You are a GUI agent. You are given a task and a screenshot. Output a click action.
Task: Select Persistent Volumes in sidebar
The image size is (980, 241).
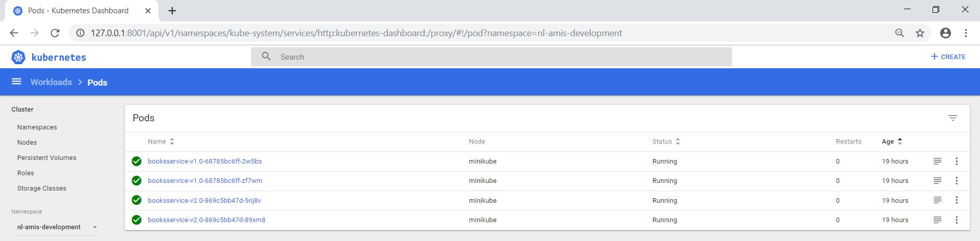click(46, 158)
